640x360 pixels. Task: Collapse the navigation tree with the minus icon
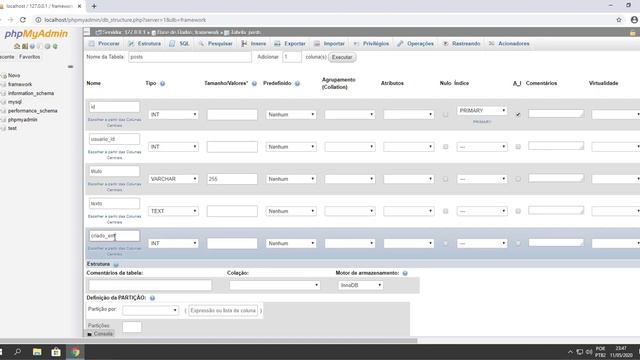coord(71,67)
